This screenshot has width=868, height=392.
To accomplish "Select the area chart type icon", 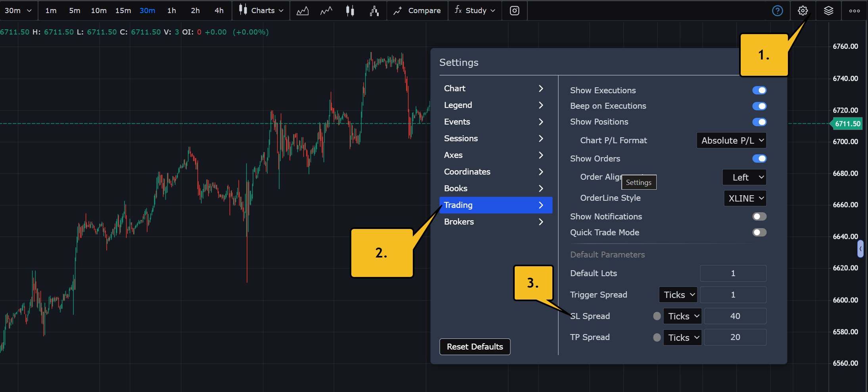I will coord(302,11).
